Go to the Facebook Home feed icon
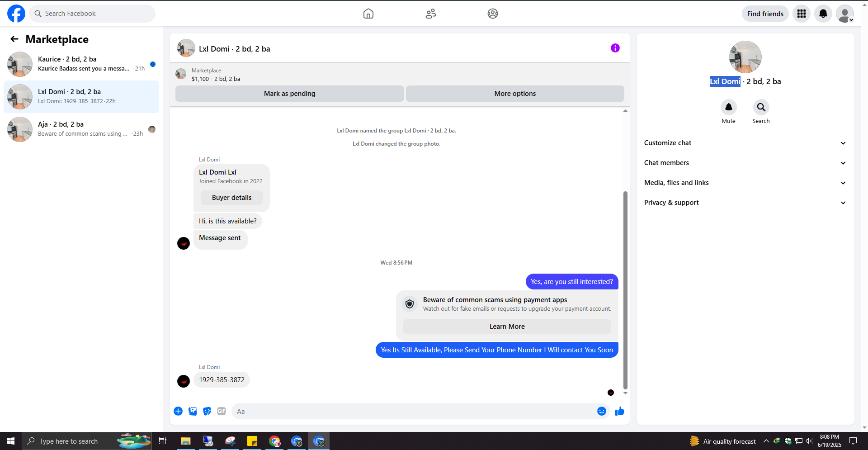The image size is (868, 450). (368, 14)
